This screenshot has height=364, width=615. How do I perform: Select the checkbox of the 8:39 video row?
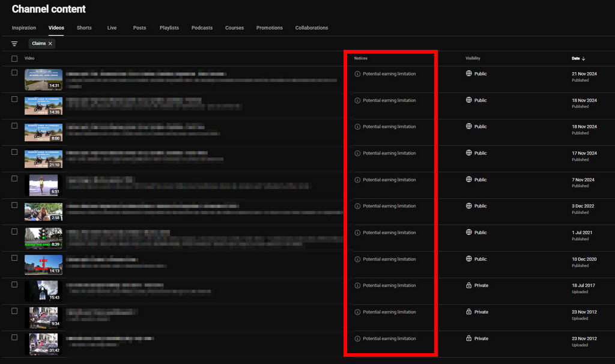coord(14,231)
